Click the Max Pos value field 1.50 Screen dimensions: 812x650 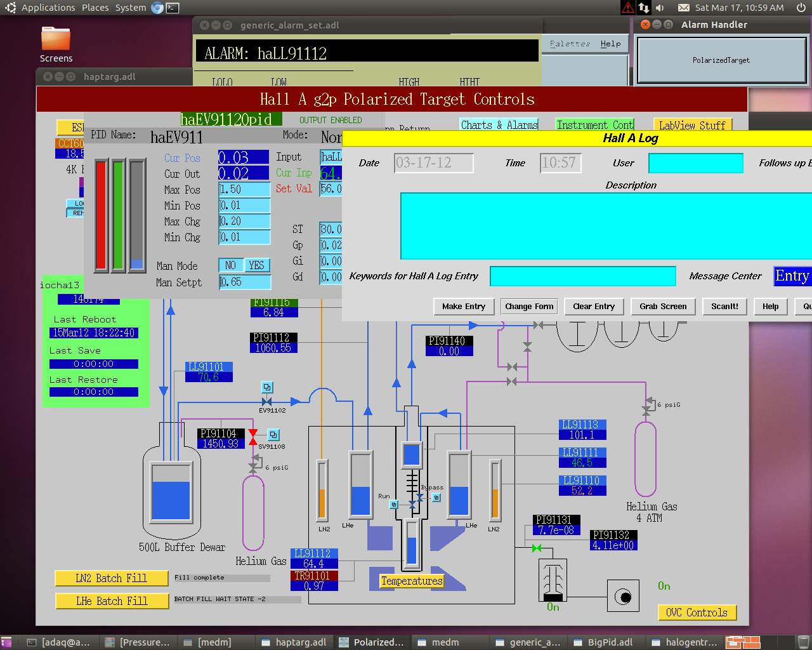point(244,189)
